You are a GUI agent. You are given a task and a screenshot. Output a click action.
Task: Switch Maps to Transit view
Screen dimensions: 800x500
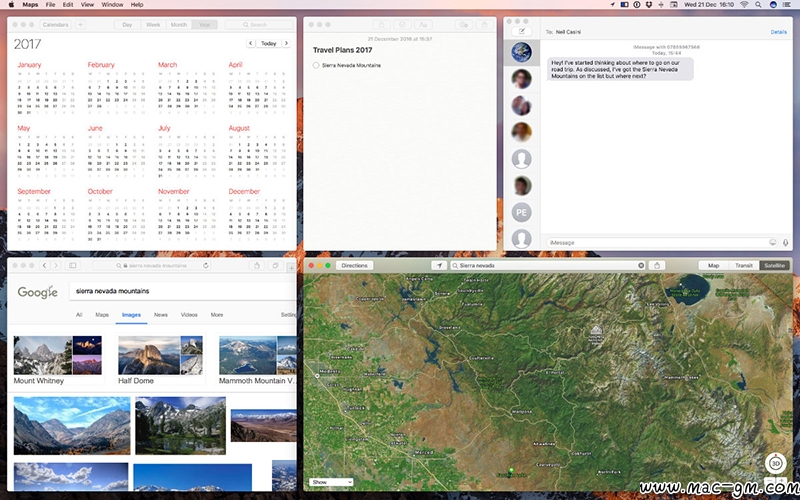coord(743,265)
